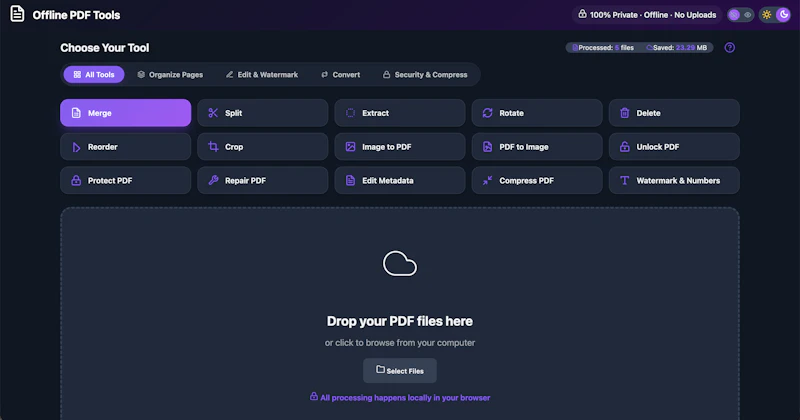Screen dimensions: 800x420
Task: Click the lock icon beside 100% Private
Action: (x=582, y=14)
